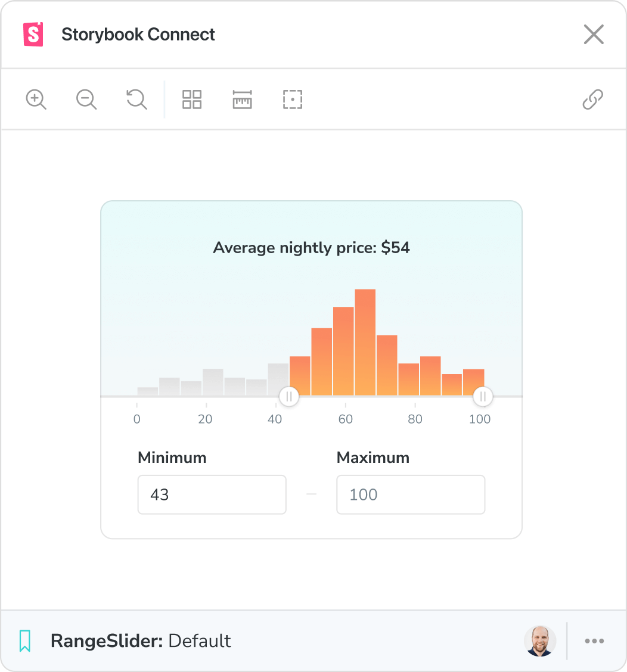Toggle the measure ruler tool
627x672 pixels.
[242, 99]
